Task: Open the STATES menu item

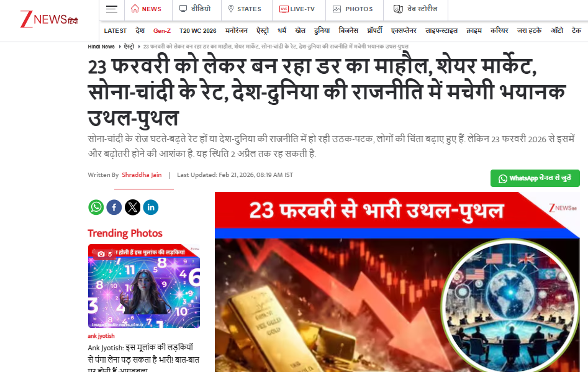Action: (245, 9)
